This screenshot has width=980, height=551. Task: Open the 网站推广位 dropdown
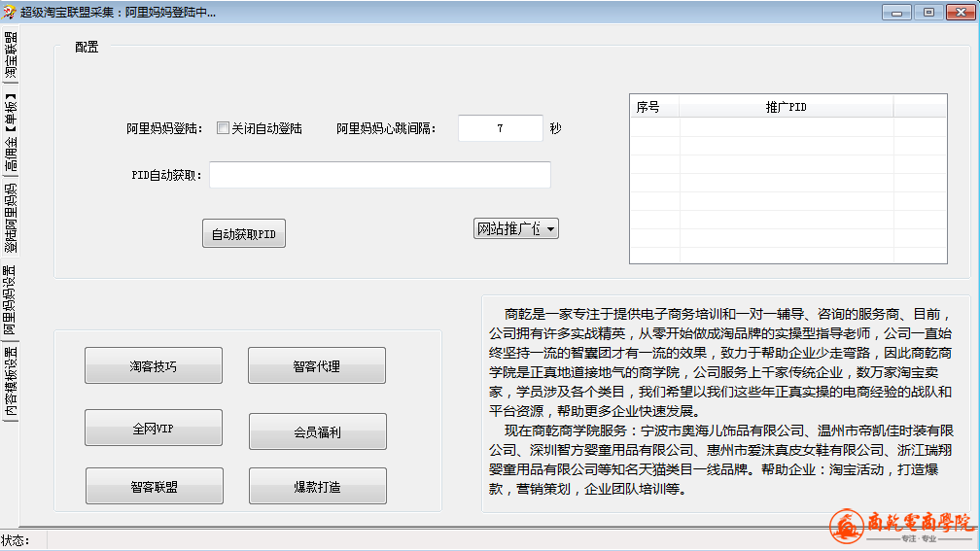pyautogui.click(x=515, y=228)
